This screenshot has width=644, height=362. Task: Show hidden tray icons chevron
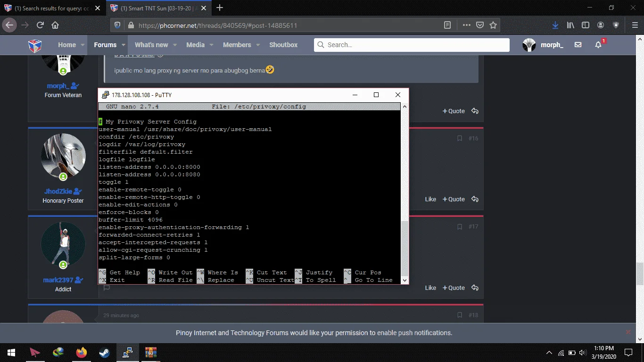tap(549, 353)
